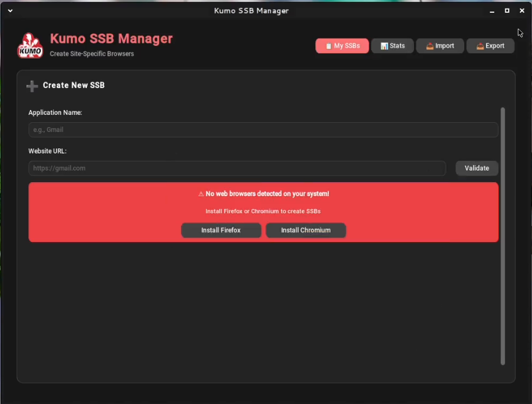The image size is (532, 404).
Task: Click the red Kumo SSB Manager heading
Action: (x=111, y=39)
